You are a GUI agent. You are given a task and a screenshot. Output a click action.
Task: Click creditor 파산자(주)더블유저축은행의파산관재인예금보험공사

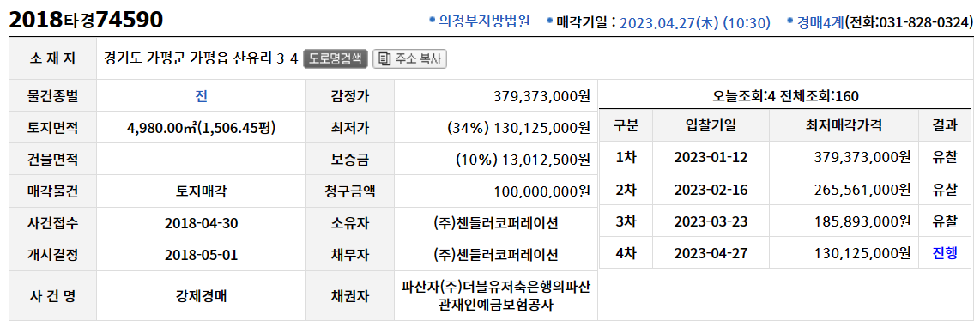click(x=496, y=296)
